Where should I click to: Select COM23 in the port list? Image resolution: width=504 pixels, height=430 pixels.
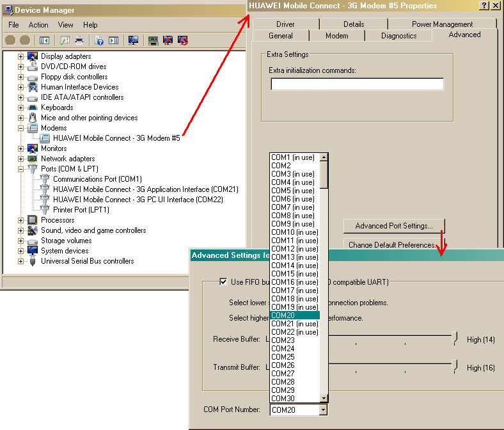[295, 340]
